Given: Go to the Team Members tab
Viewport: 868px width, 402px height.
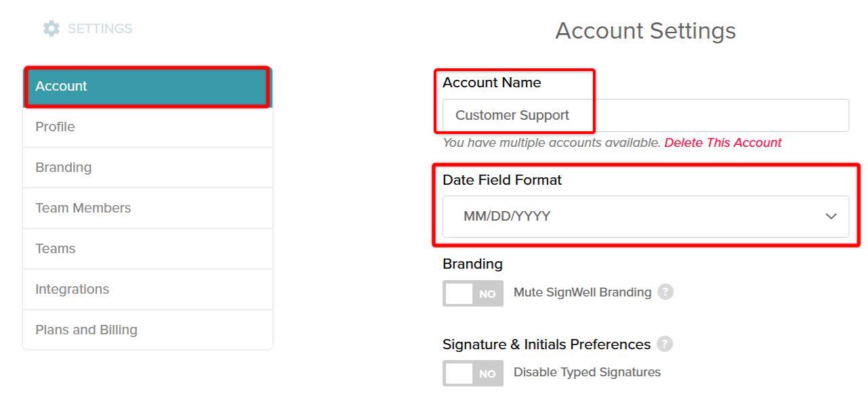Looking at the screenshot, I should pyautogui.click(x=148, y=208).
